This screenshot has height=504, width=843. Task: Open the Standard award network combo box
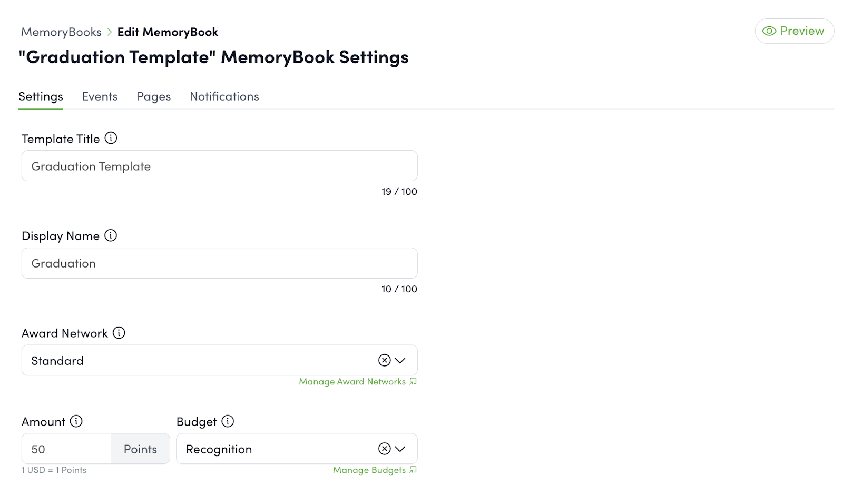200,360
